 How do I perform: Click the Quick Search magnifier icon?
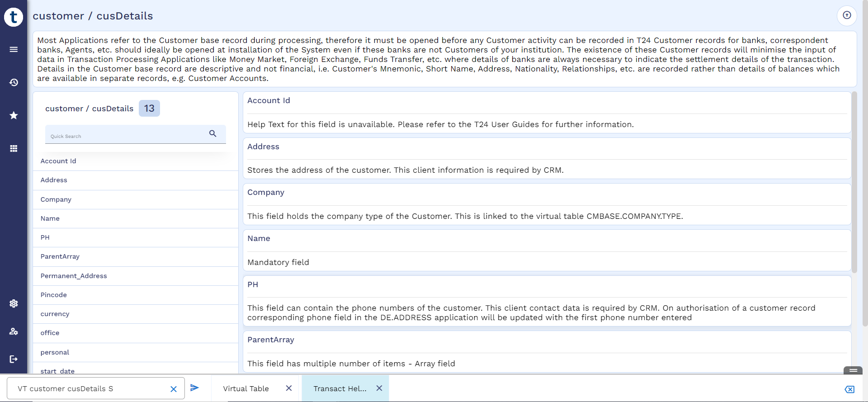tap(212, 133)
